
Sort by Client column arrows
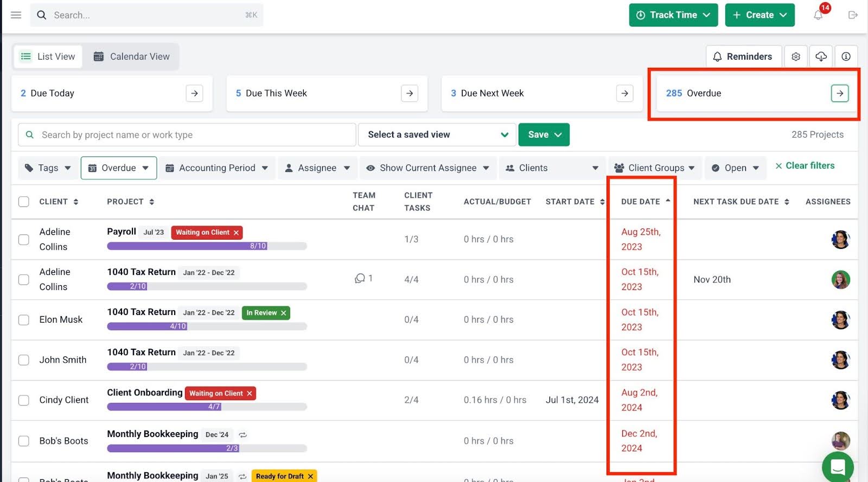76,202
